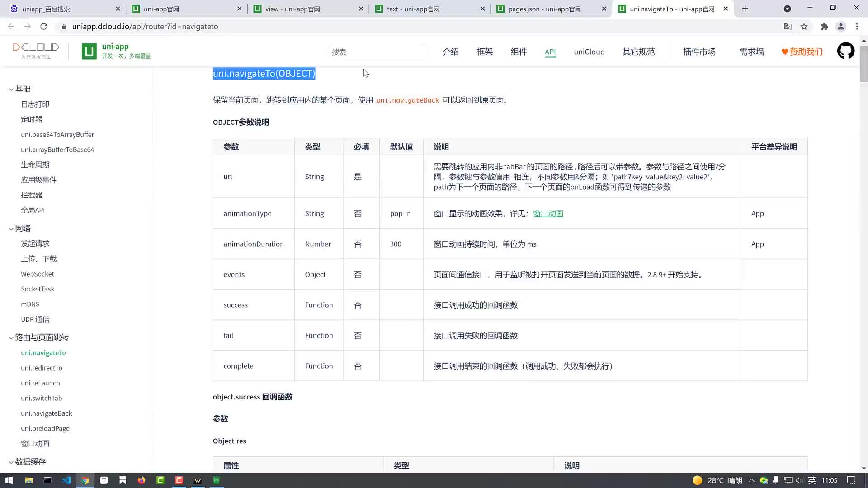Click the page vertical scrollbar thumb
The height and width of the screenshot is (488, 868).
click(x=863, y=63)
